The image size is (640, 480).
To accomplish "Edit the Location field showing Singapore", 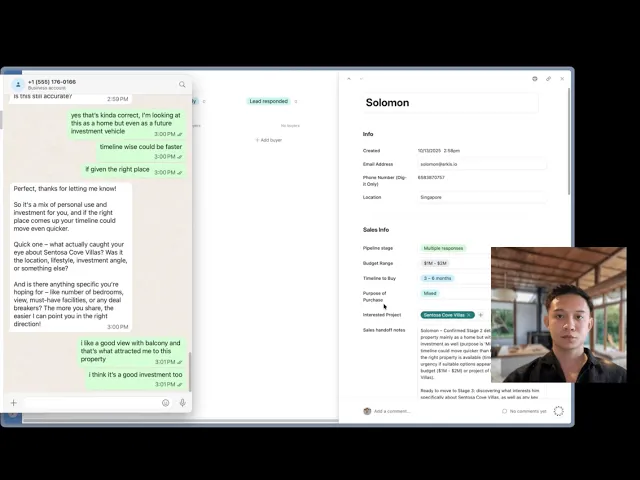I will click(x=482, y=197).
